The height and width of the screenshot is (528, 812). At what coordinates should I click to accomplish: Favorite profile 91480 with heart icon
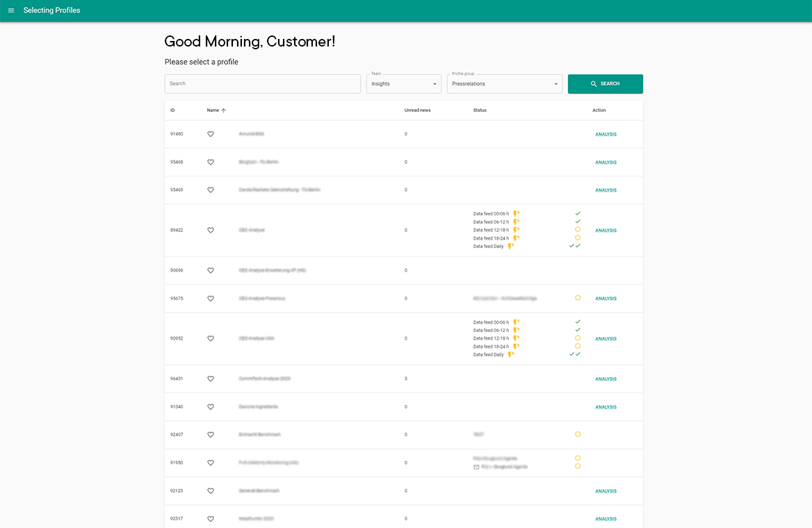pyautogui.click(x=211, y=134)
